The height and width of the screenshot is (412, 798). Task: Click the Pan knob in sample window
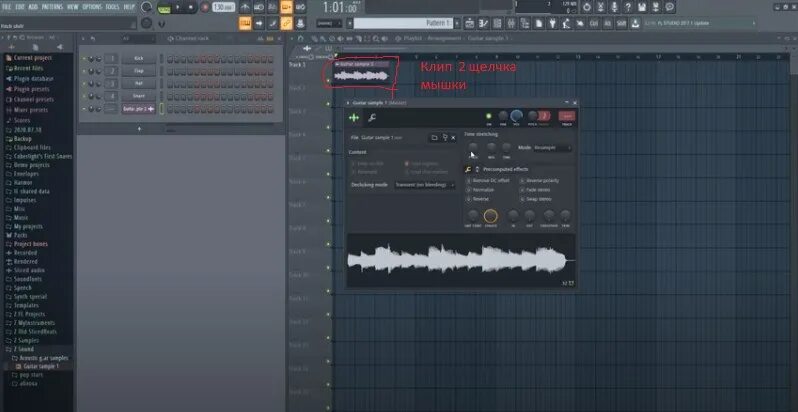(503, 116)
